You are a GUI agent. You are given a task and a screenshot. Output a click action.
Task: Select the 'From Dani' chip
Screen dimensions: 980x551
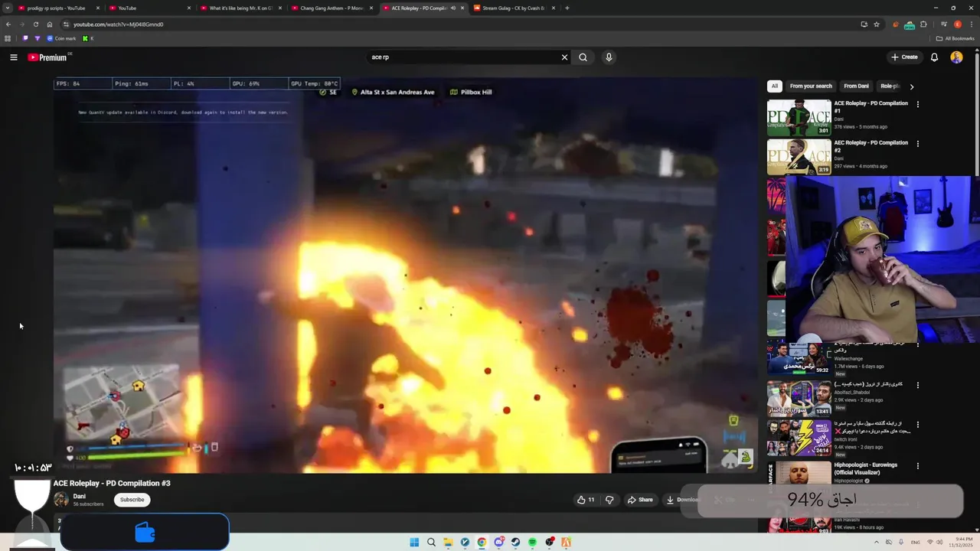tap(856, 86)
